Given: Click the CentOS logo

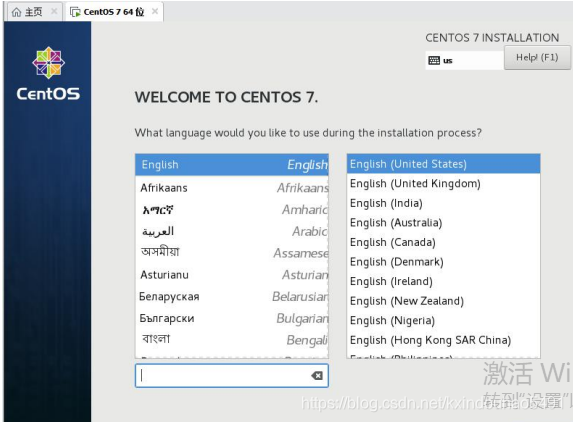Looking at the screenshot, I should [x=48, y=74].
